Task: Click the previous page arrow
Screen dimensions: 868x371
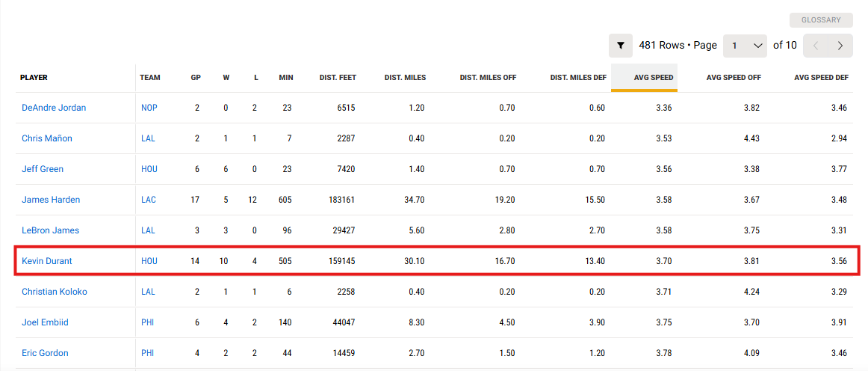Action: coord(815,46)
